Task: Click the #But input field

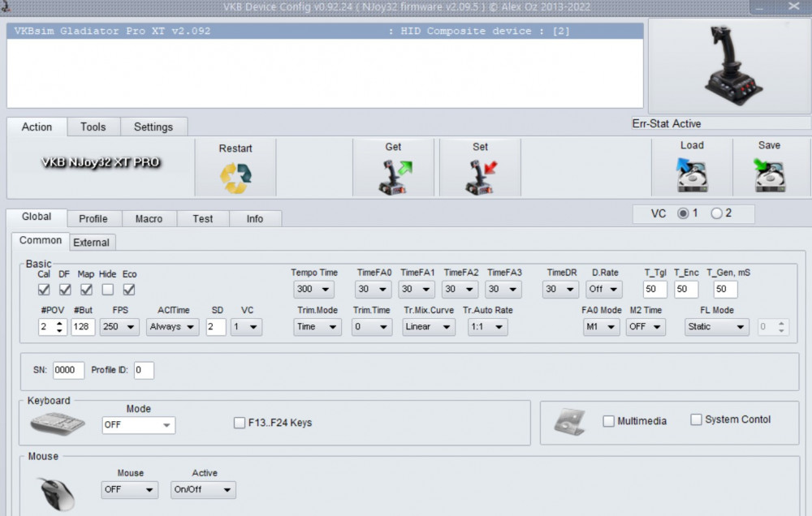Action: 82,327
